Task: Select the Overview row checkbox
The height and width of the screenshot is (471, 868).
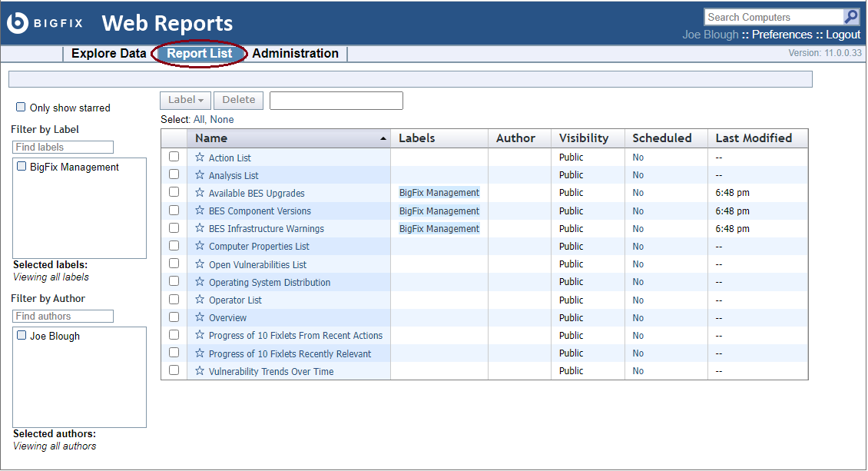Action: tap(174, 317)
